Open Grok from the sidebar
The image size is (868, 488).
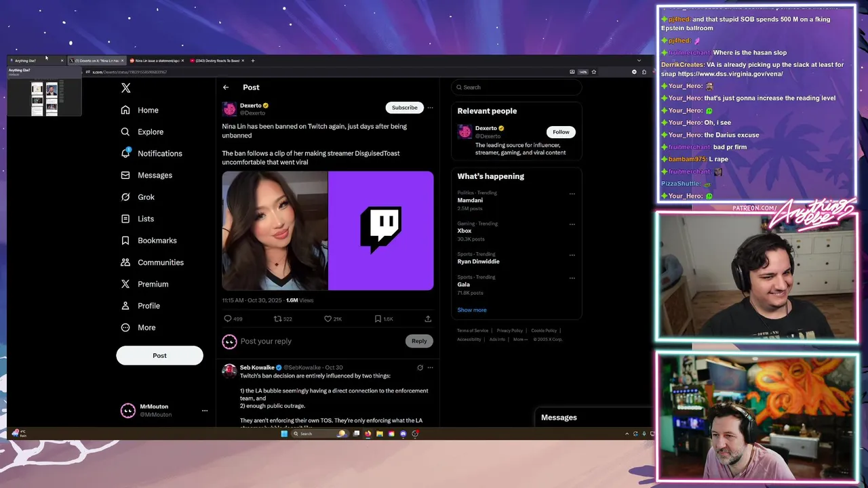(138, 197)
